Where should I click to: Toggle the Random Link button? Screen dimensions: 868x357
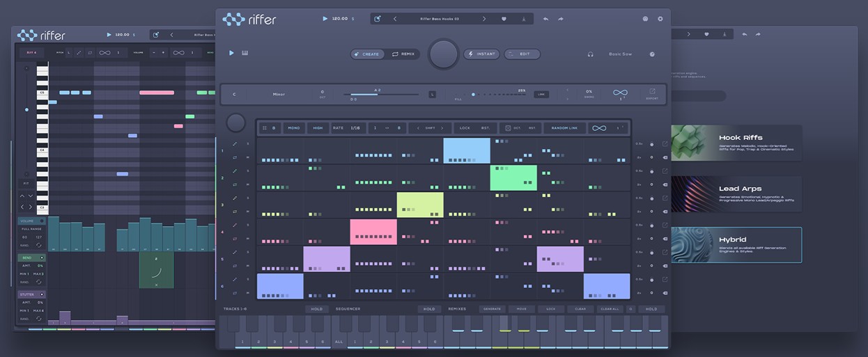coord(564,128)
